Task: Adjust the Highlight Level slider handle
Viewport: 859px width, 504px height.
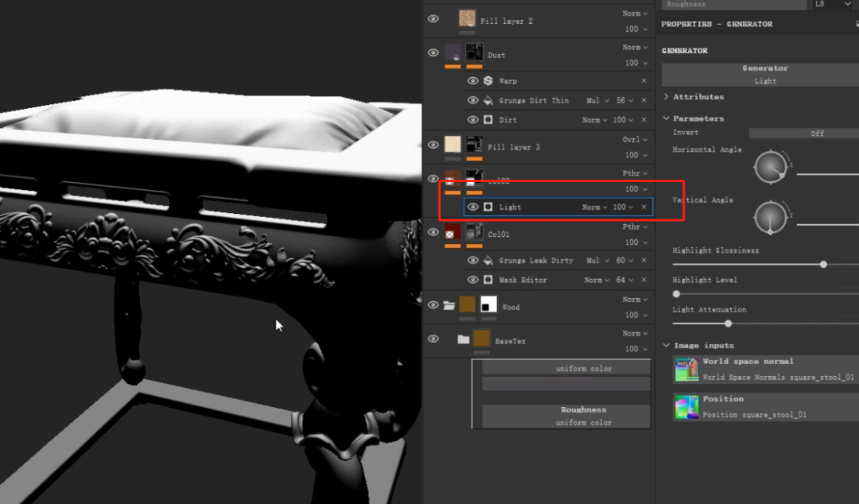Action: pyautogui.click(x=676, y=293)
